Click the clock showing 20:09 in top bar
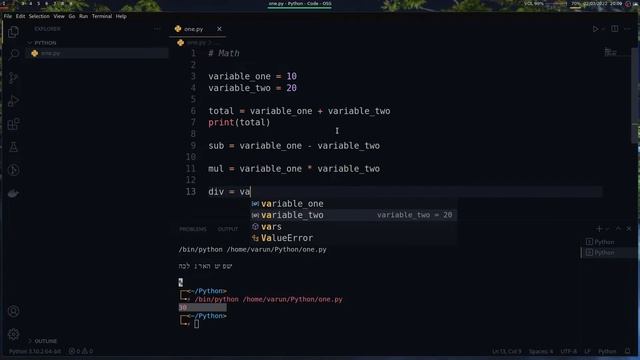The height and width of the screenshot is (360, 640). pos(616,4)
